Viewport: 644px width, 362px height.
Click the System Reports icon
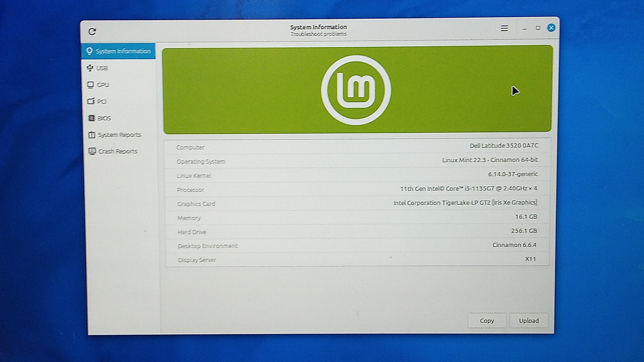coord(92,135)
